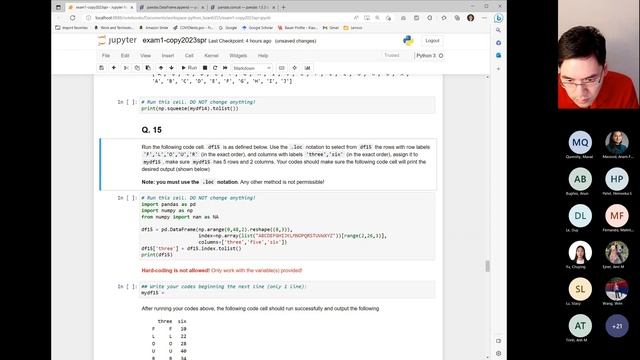The image size is (640, 360).
Task: Move the selected cell down with the arrow
Action: [171, 68]
